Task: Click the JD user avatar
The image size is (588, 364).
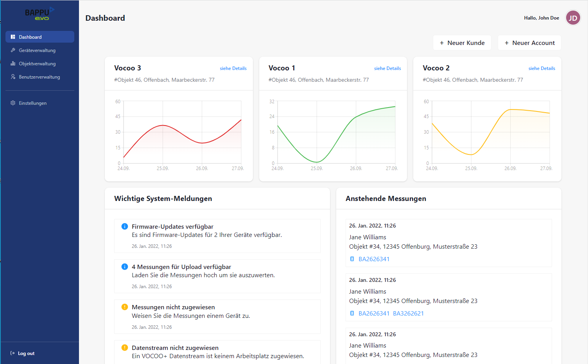Action: point(573,18)
